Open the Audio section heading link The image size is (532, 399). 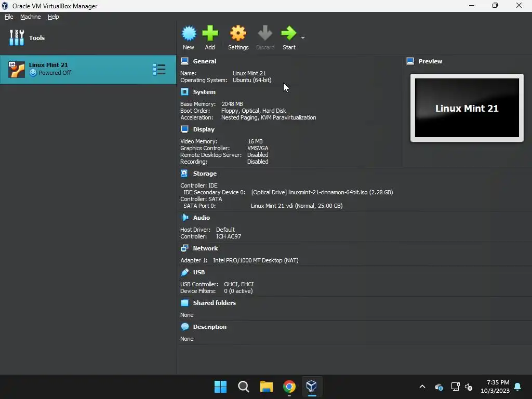pos(202,218)
